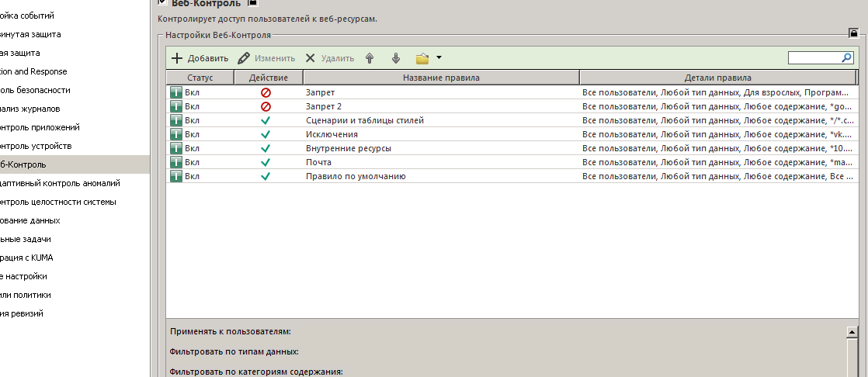Image resolution: width=868 pixels, height=377 pixels.
Task: Sort rules by Статус column header
Action: point(200,78)
